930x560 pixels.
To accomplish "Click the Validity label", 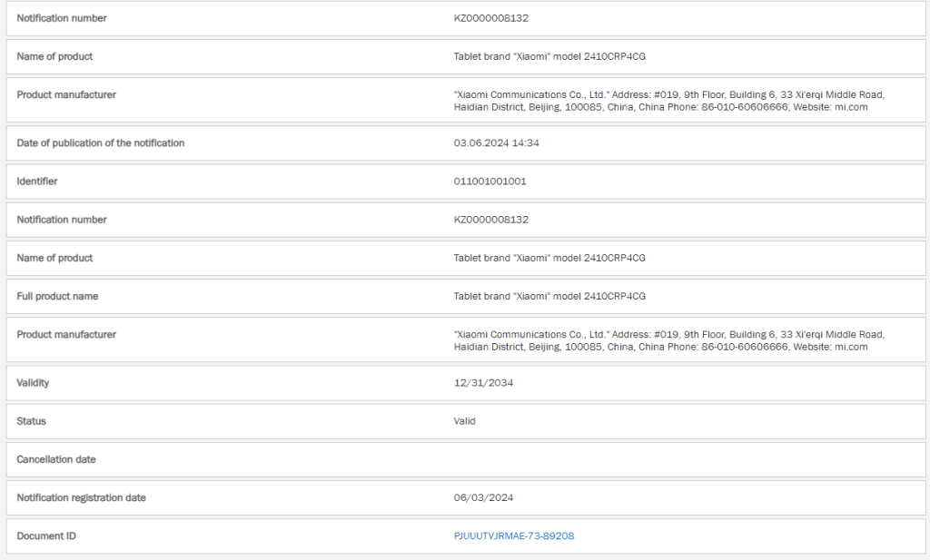I will point(34,383).
